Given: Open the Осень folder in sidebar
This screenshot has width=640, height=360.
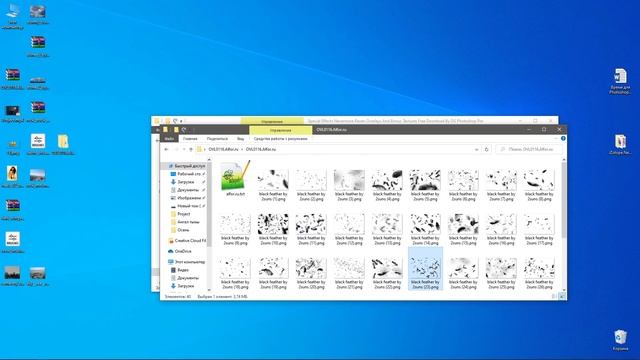Looking at the screenshot, I should pos(180,230).
